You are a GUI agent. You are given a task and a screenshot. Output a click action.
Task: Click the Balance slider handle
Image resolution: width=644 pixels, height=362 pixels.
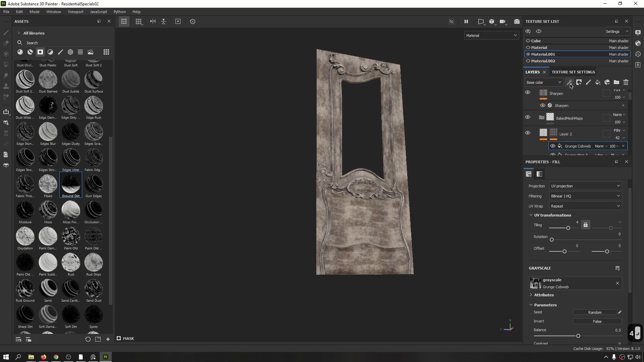tap(578, 336)
